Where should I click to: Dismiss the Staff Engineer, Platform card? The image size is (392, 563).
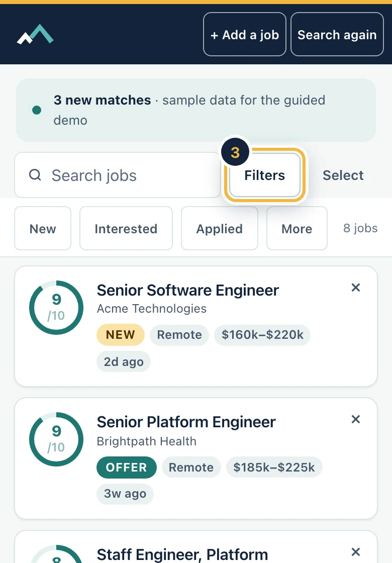356,551
